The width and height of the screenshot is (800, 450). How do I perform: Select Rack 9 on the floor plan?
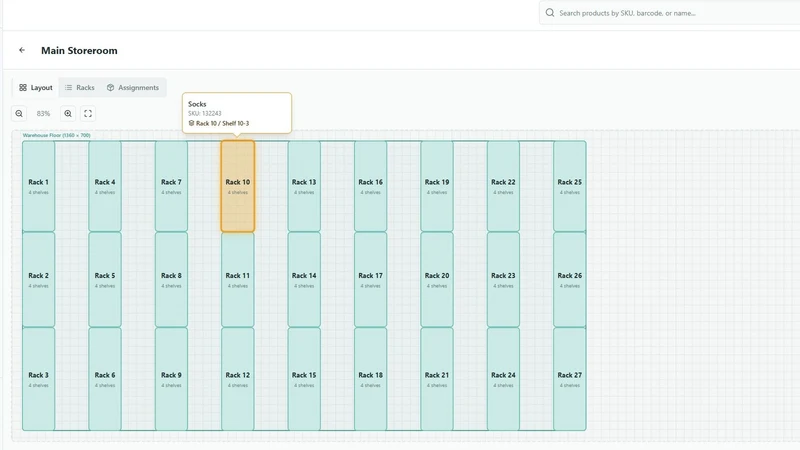171,379
